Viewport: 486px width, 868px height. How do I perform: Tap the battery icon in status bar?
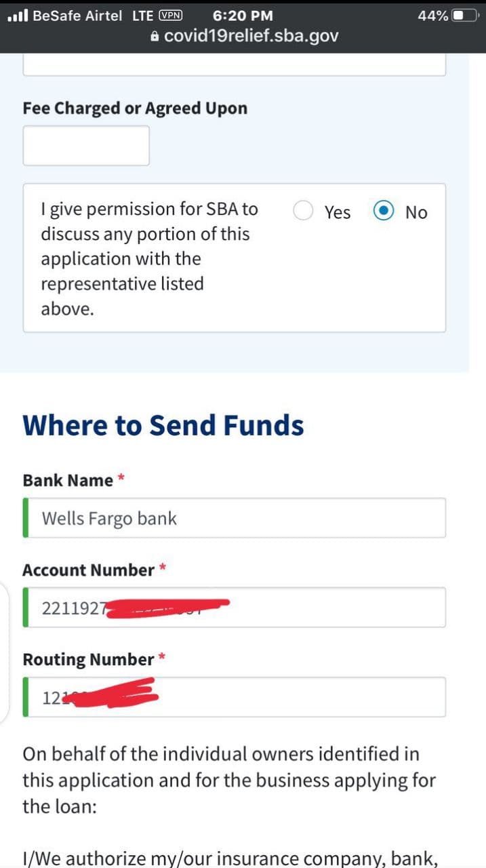[x=464, y=15]
